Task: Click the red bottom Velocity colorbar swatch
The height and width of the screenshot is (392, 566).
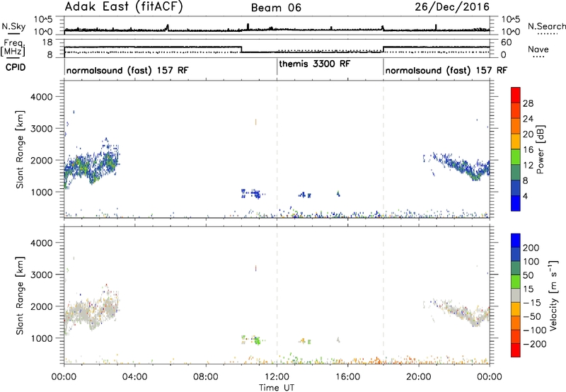Action: pyautogui.click(x=516, y=350)
